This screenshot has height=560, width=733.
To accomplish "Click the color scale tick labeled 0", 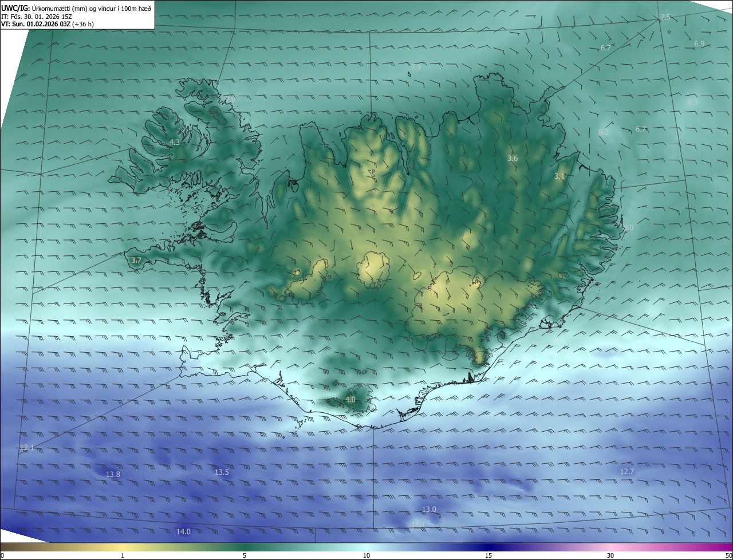I will [2, 555].
